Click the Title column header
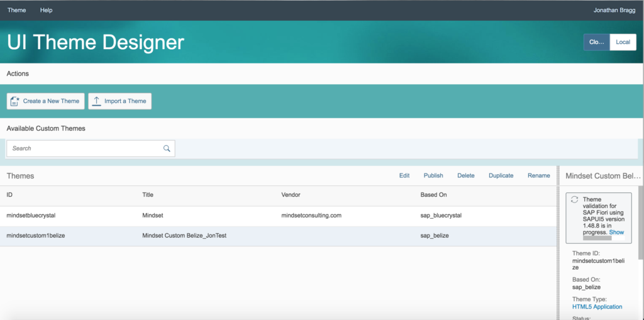This screenshot has width=644, height=320. coord(148,195)
